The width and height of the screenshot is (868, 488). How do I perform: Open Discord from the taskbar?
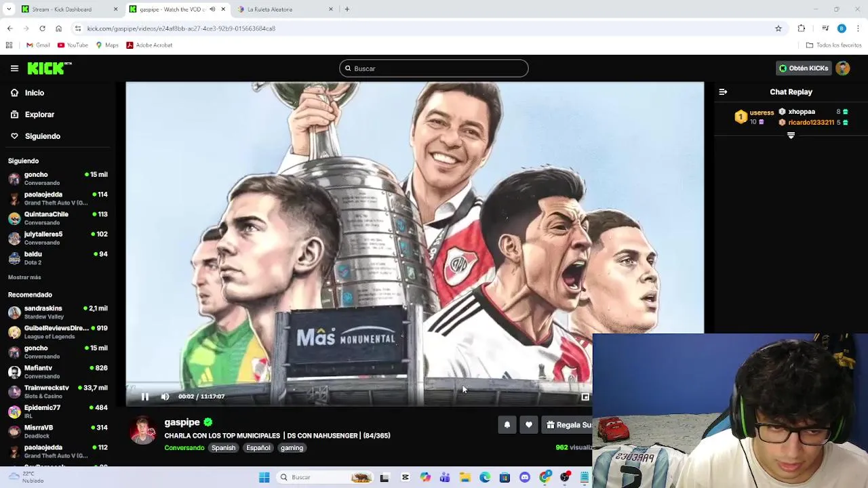pyautogui.click(x=525, y=477)
